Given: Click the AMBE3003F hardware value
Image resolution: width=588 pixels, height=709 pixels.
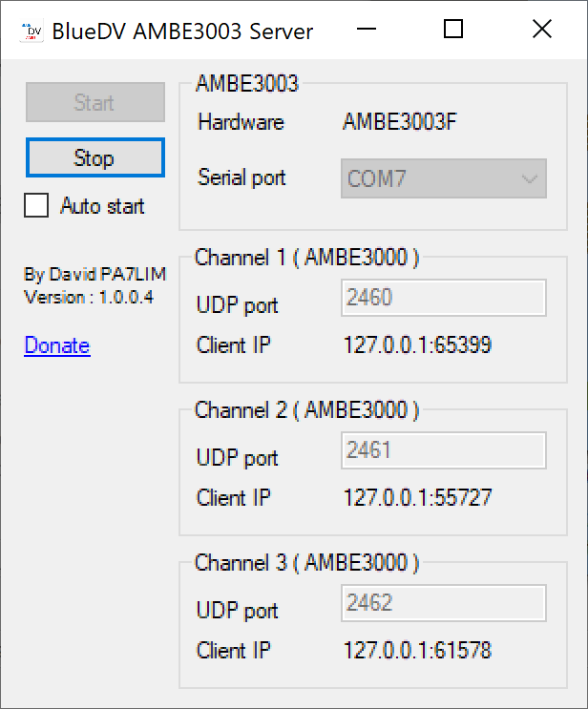Looking at the screenshot, I should pyautogui.click(x=399, y=122).
